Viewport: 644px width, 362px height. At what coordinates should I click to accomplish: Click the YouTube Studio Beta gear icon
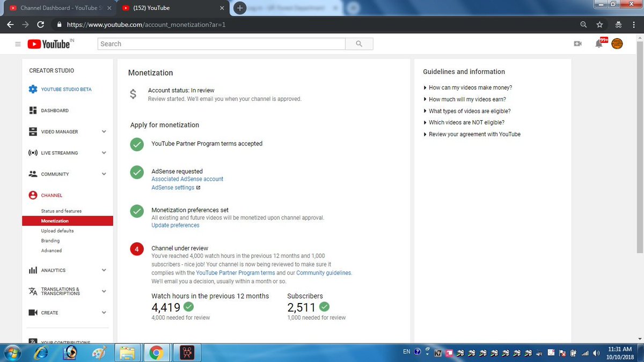pos(33,89)
